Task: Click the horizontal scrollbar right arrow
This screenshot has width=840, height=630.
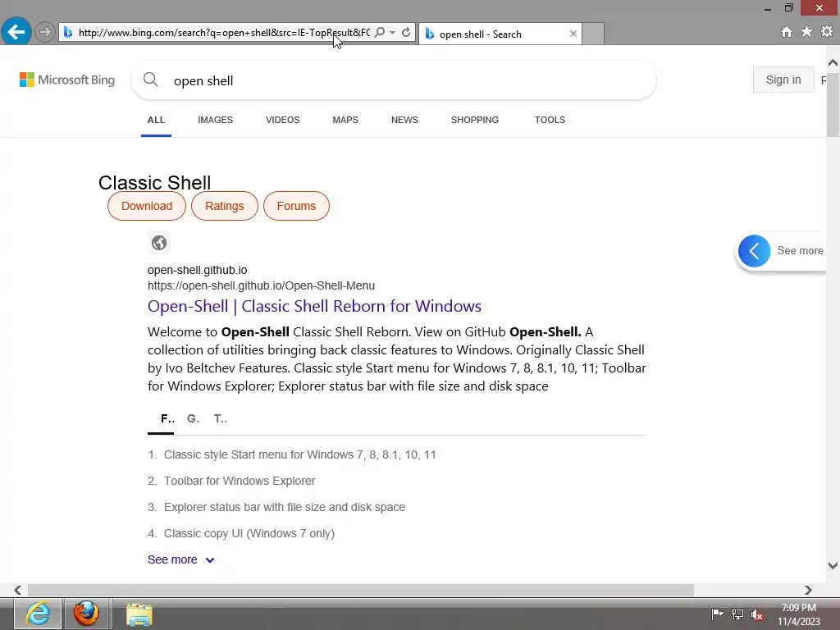Action: pos(808,590)
